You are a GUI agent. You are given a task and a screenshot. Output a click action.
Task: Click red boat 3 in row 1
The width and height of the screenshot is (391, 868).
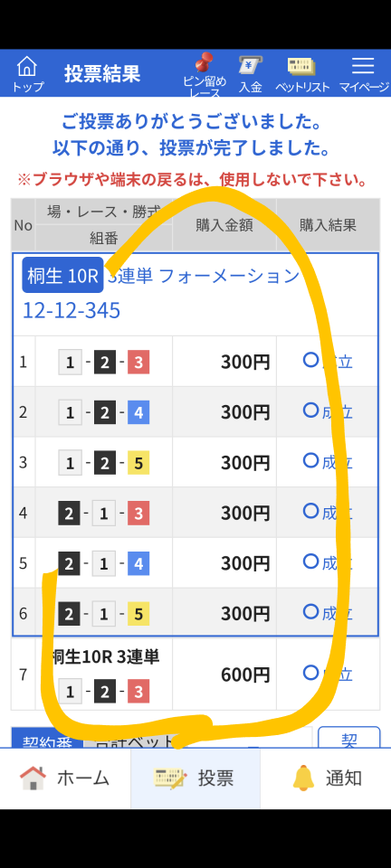tap(138, 363)
